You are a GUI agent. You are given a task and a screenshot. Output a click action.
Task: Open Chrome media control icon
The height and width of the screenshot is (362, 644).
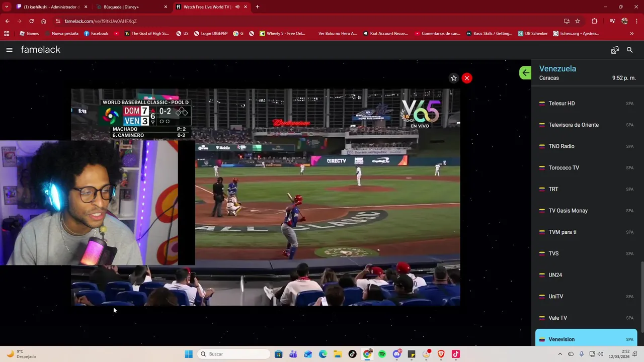coord(612,21)
